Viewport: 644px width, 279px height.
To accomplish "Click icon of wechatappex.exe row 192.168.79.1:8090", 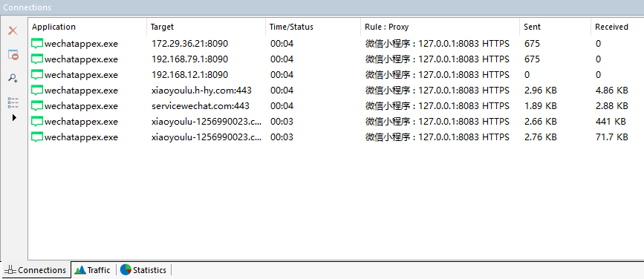I will tap(37, 59).
